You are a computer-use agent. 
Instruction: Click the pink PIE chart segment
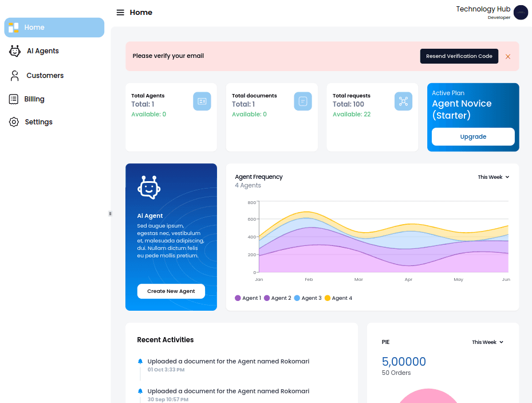pyautogui.click(x=428, y=397)
